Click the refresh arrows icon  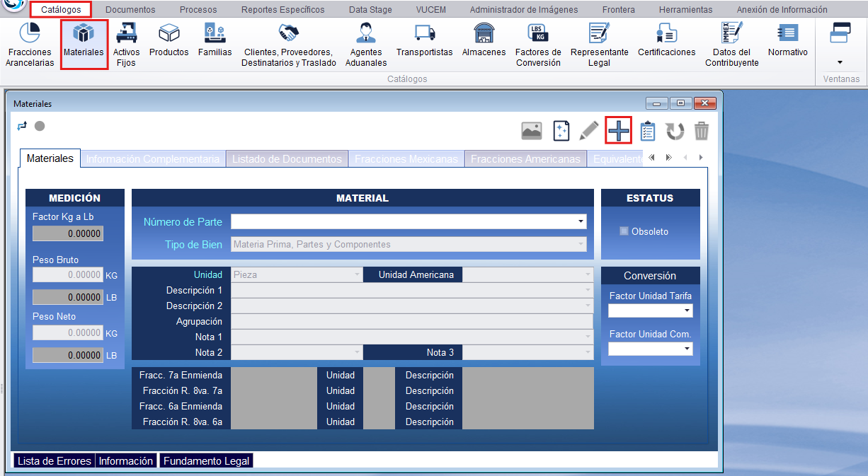point(675,131)
